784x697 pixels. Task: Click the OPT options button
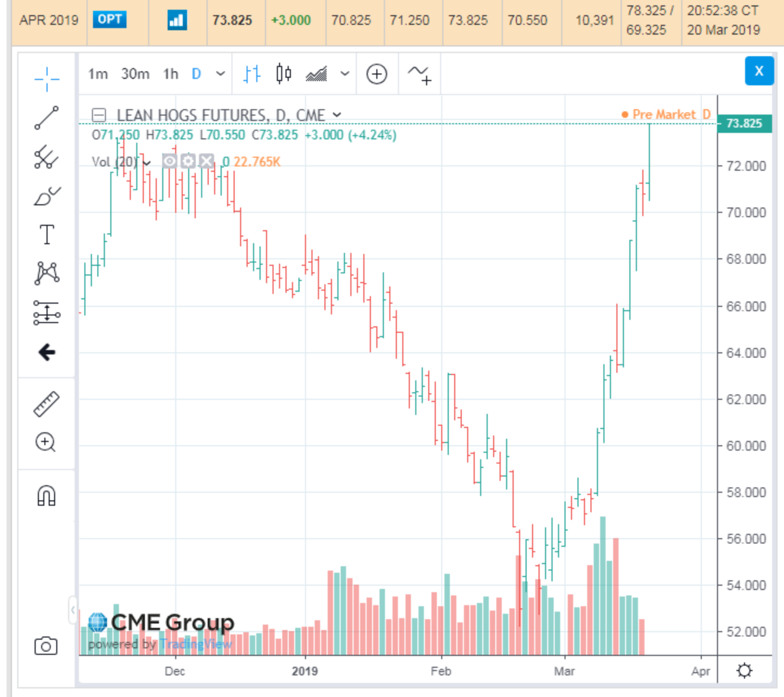click(x=110, y=20)
